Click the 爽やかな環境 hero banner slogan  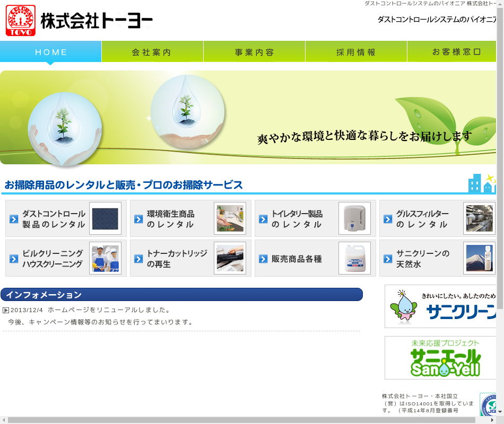(364, 137)
